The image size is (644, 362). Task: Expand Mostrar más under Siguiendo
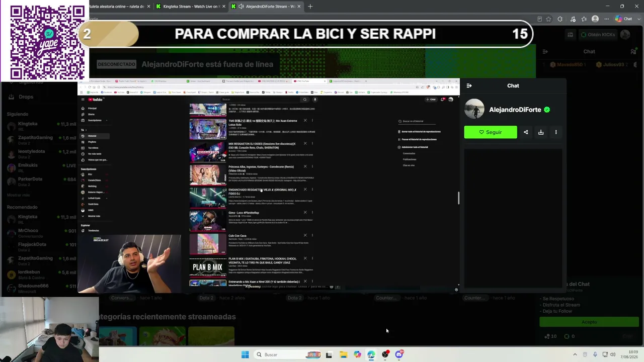tap(18, 195)
